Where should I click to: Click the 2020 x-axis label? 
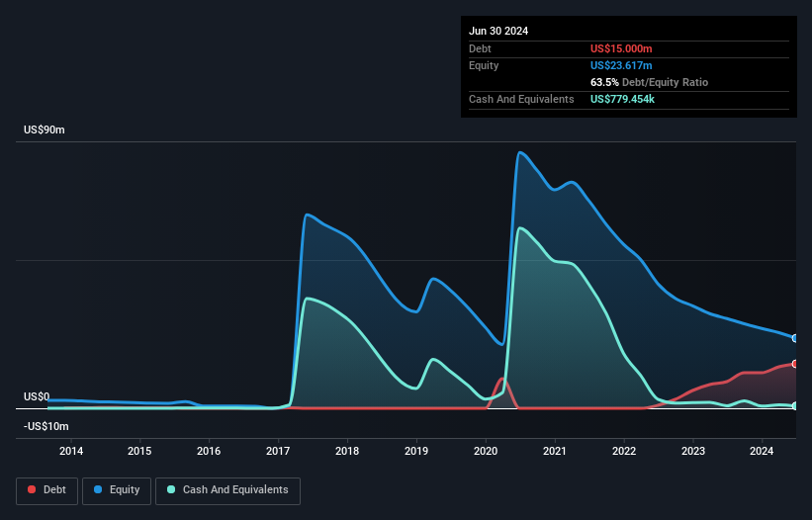pos(486,451)
